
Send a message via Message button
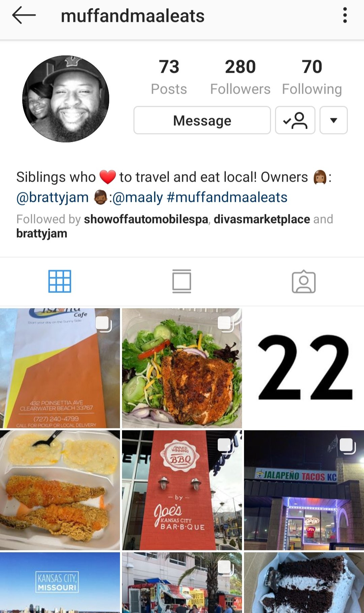[202, 120]
